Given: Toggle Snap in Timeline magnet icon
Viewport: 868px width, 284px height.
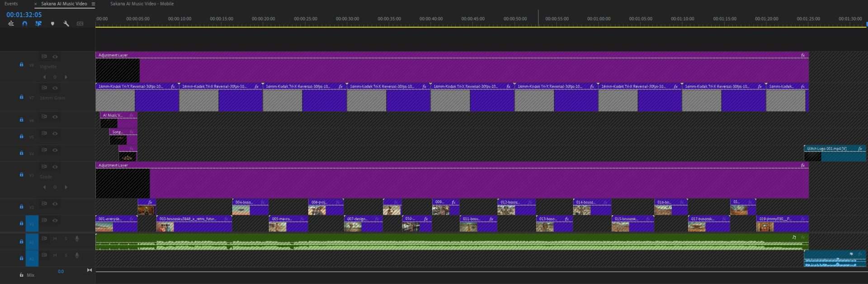Looking at the screenshot, I should coord(25,24).
